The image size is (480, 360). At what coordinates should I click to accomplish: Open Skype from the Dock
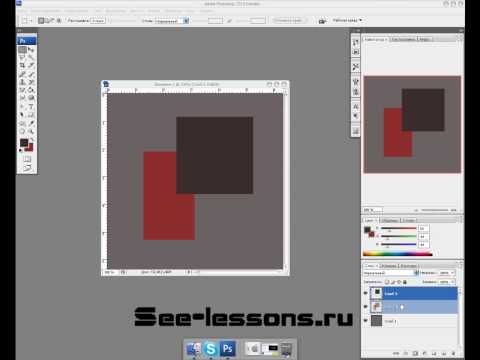tap(210, 349)
